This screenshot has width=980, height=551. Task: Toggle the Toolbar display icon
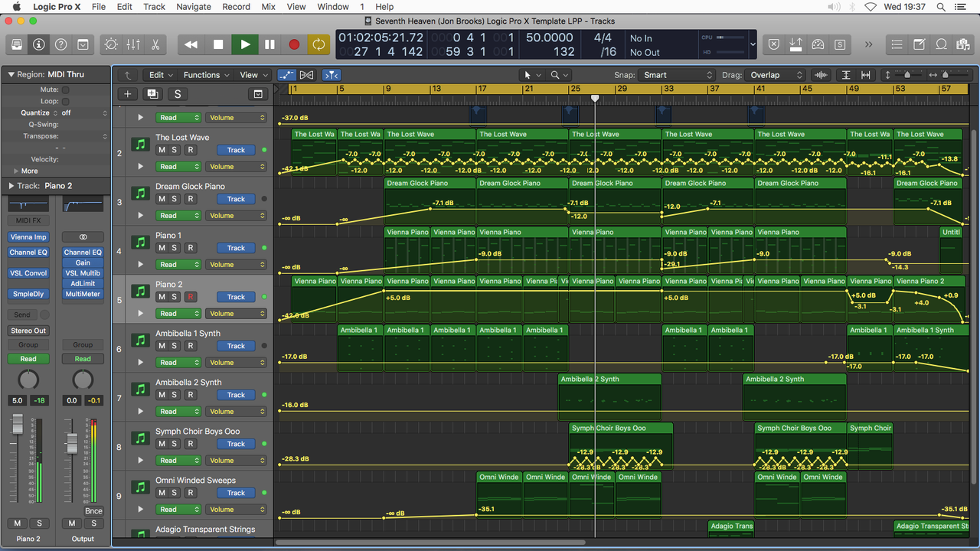pyautogui.click(x=83, y=44)
